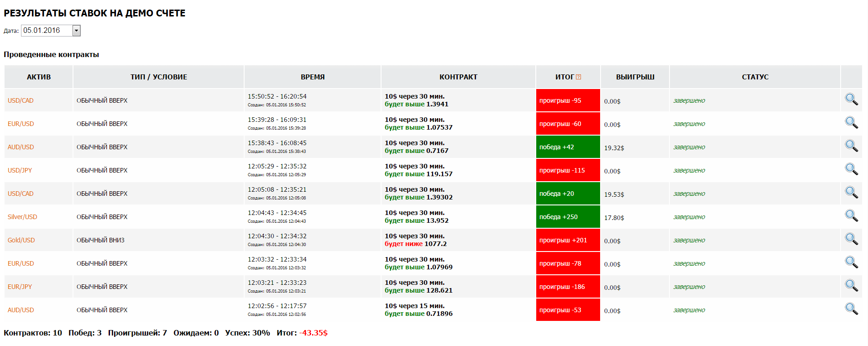The height and width of the screenshot is (346, 868).
Task: Click the red проигрыш -186 result cell
Action: pos(568,287)
